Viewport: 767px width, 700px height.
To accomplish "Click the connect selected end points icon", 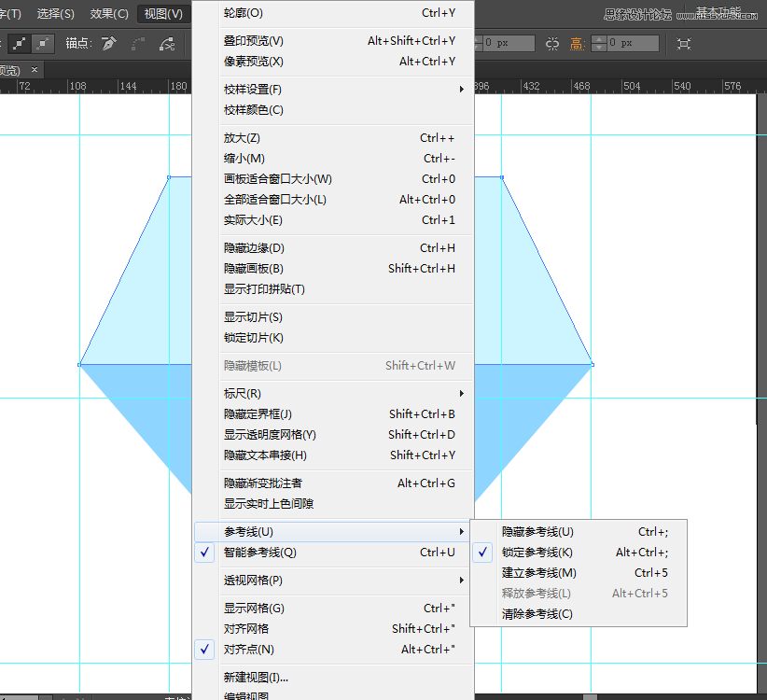I will coord(136,42).
